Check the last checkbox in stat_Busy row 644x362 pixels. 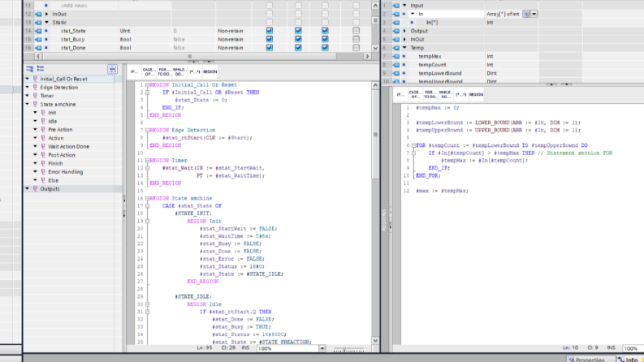tap(356, 40)
